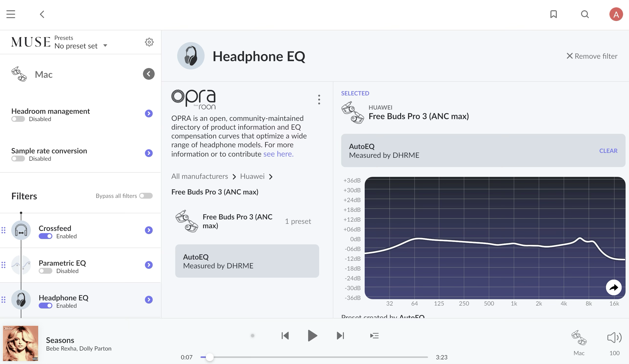Click the Parametric EQ curve icon

21,265
